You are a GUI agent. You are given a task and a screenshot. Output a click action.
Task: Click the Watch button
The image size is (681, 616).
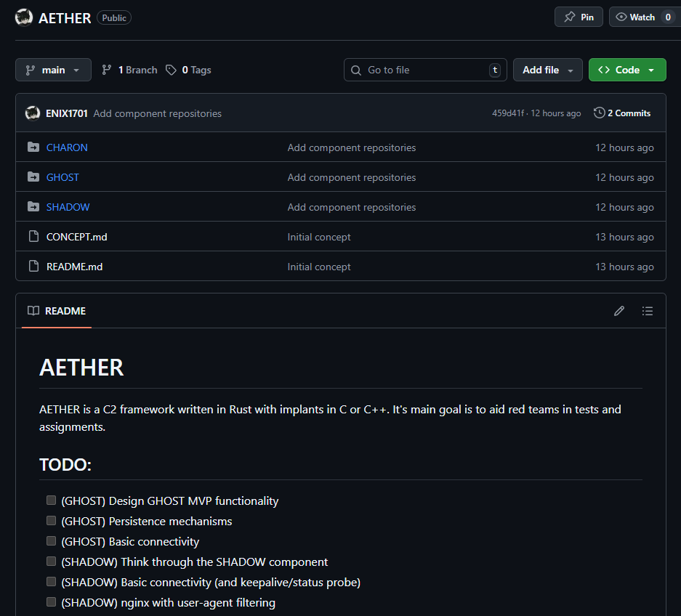[x=635, y=17]
